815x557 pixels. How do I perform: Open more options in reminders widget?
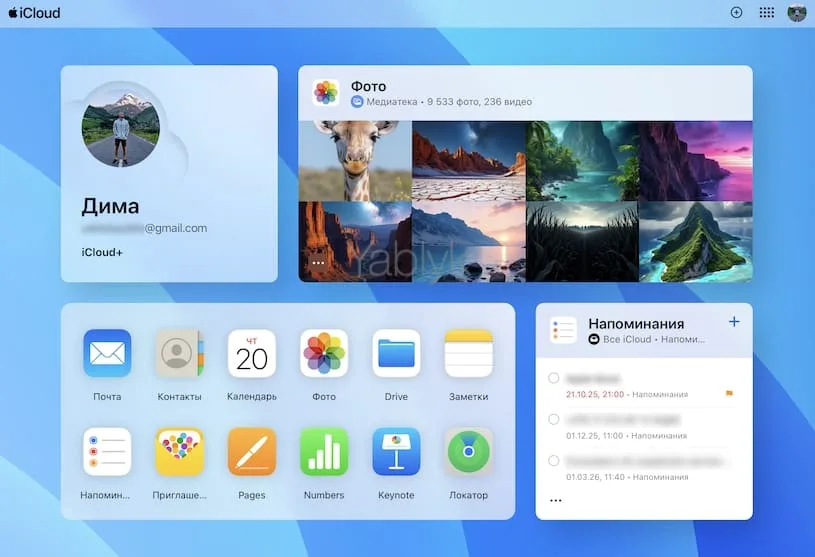coord(556,500)
